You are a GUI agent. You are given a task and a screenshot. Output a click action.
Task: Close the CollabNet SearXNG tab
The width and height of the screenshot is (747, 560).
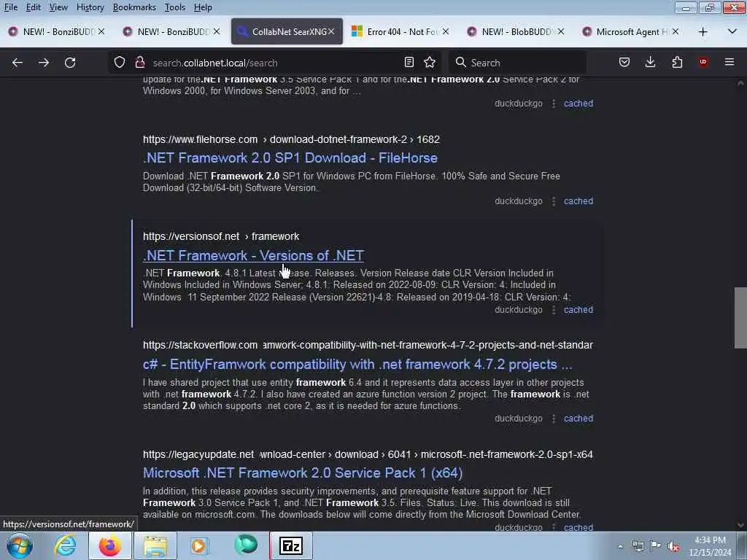(x=331, y=31)
